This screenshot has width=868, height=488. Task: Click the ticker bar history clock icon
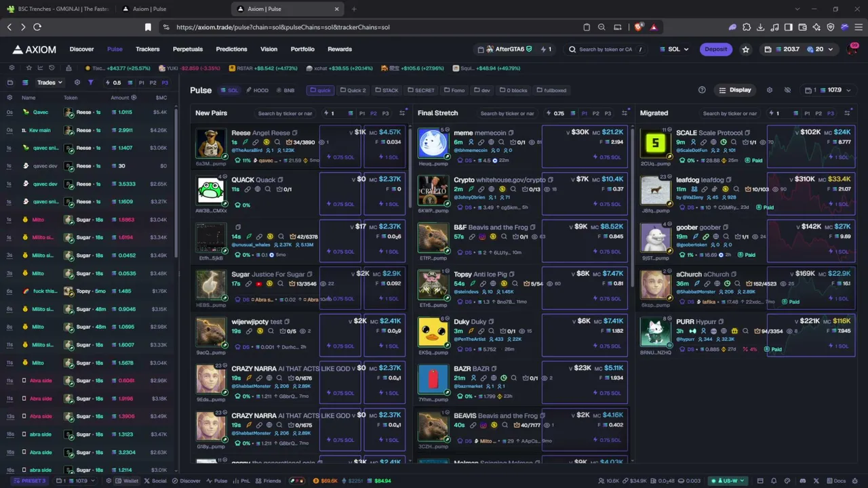52,68
